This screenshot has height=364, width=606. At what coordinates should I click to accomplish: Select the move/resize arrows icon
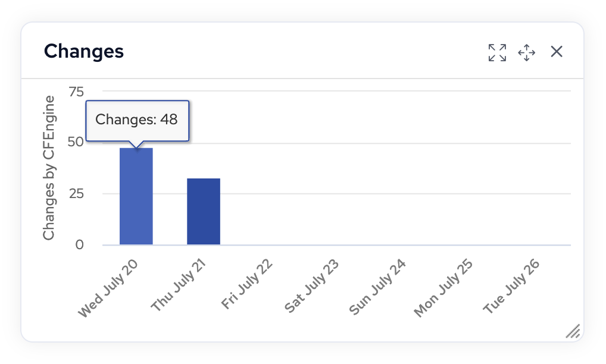(526, 52)
